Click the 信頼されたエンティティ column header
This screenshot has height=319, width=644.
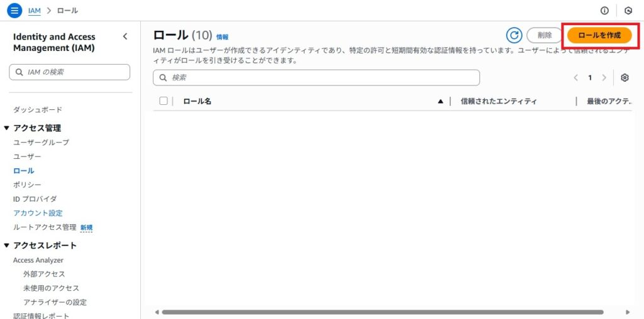pyautogui.click(x=499, y=101)
